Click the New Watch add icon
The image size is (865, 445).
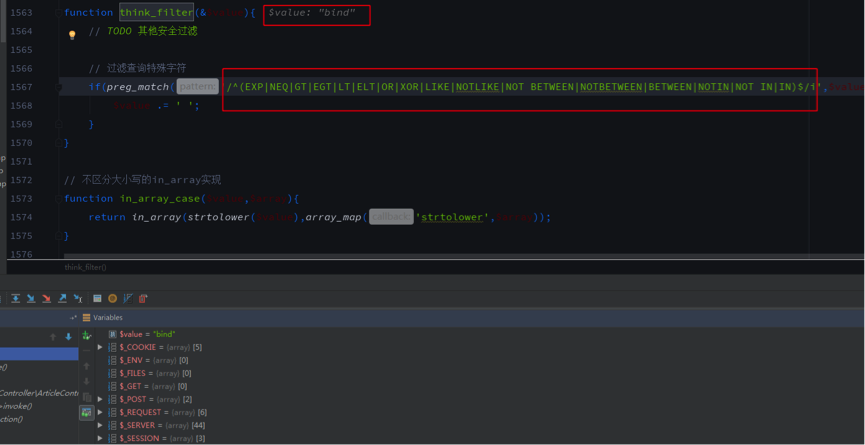click(x=87, y=336)
